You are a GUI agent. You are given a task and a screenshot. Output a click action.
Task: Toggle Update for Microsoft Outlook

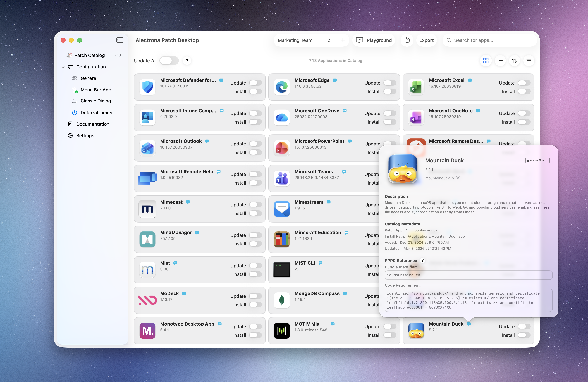(255, 144)
